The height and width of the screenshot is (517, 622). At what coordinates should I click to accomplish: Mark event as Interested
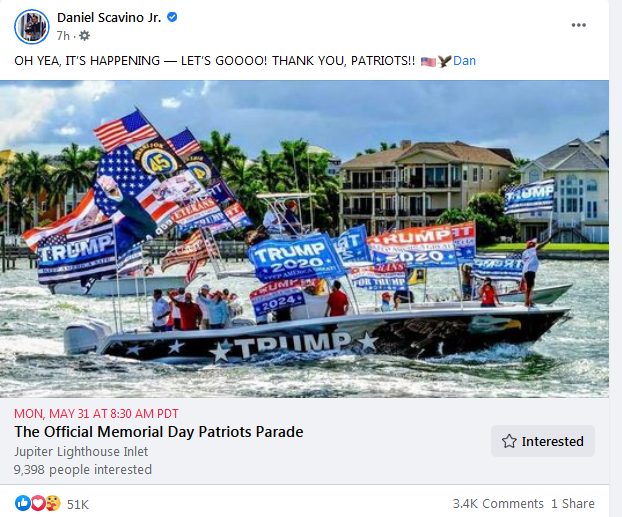coord(543,441)
